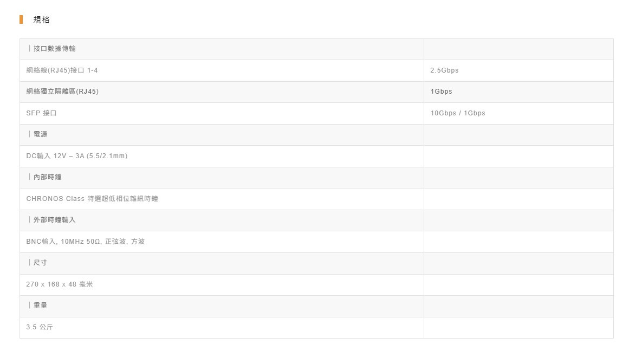Image resolution: width=642 pixels, height=364 pixels.
Task: Click the 尺寸 section header
Action: click(40, 263)
